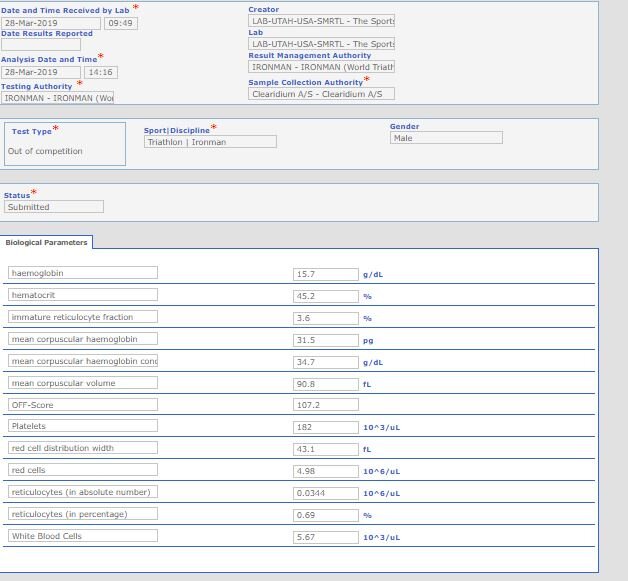Click the Sport|Discipline label
628x581 pixels.
tap(177, 131)
